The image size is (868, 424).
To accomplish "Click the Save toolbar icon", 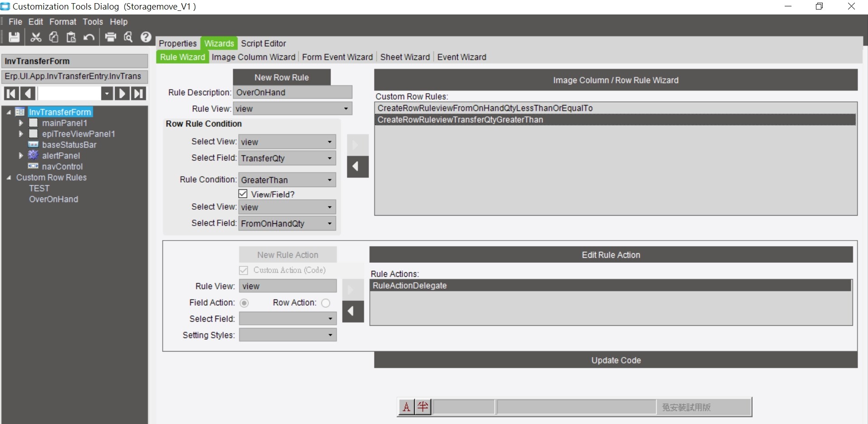I will coord(14,37).
